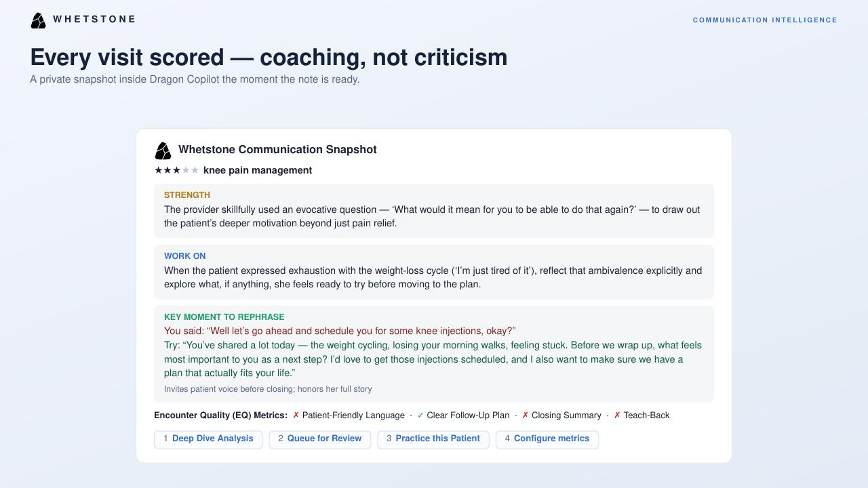Click the fifth empty rating star
This screenshot has height=488, width=868.
click(195, 170)
